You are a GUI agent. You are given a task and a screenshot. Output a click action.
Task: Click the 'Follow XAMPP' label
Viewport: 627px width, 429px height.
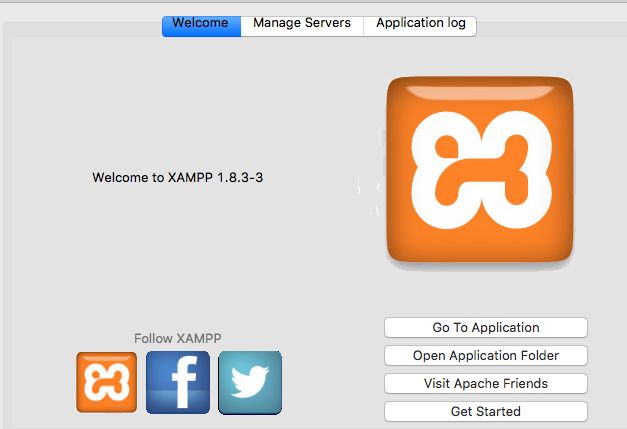click(x=178, y=338)
